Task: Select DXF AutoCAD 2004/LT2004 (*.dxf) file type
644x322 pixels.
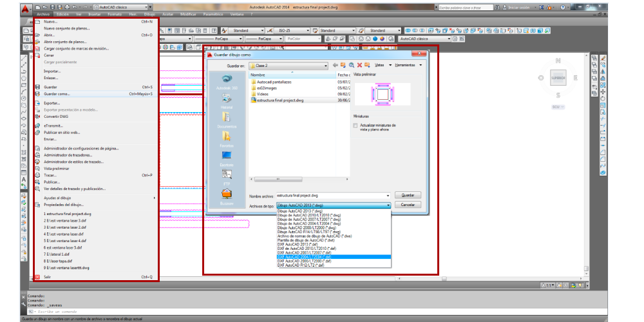Action: (x=334, y=257)
